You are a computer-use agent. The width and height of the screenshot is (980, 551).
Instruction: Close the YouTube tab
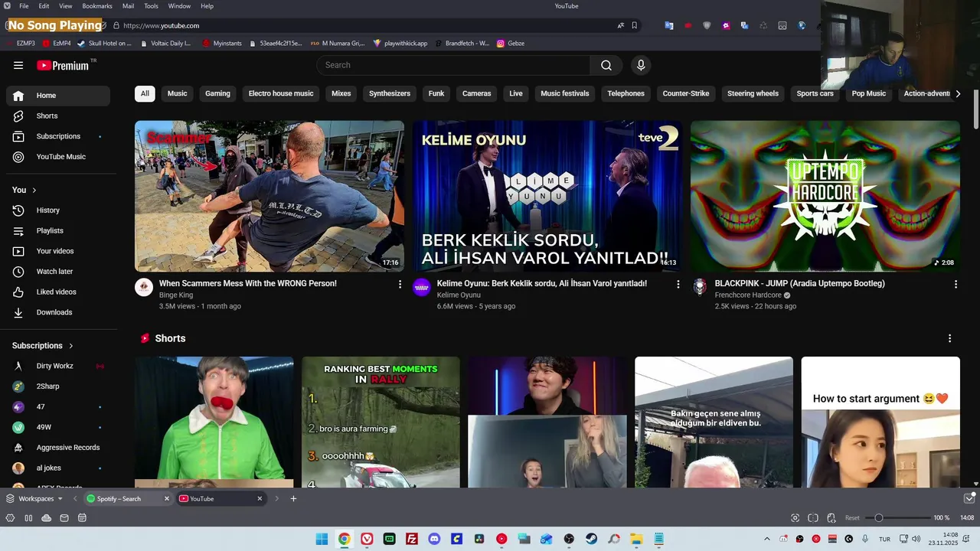tap(260, 499)
